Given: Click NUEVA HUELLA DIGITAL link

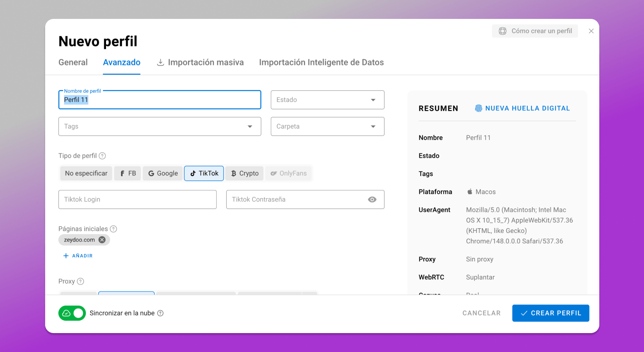Looking at the screenshot, I should (x=522, y=108).
